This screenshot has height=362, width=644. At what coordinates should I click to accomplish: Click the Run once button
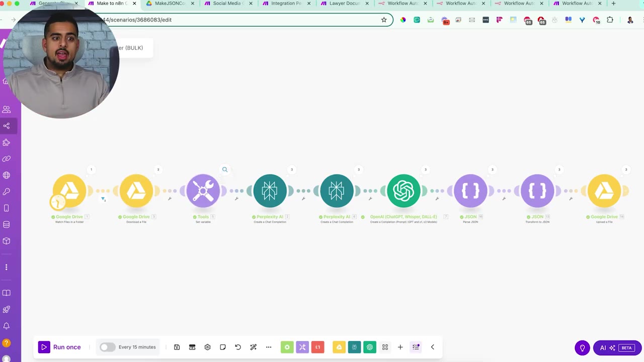click(59, 347)
